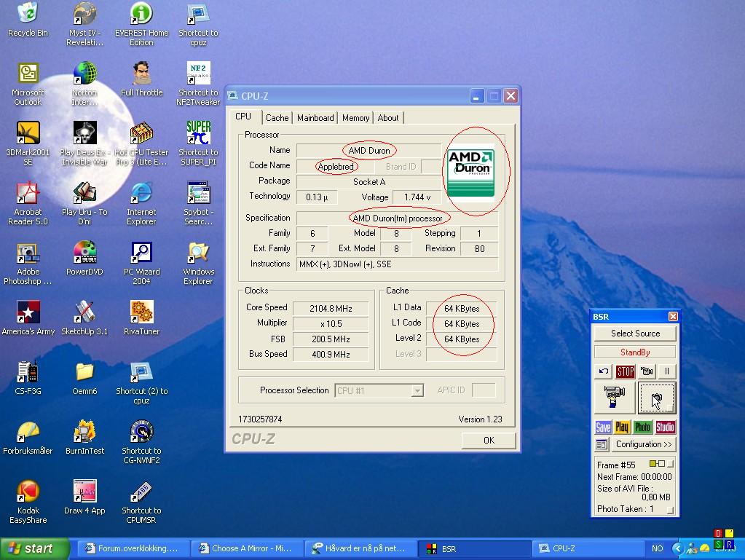The height and width of the screenshot is (560, 745).
Task: Click the Core Speed 2104.8 MHz value
Action: 331,309
